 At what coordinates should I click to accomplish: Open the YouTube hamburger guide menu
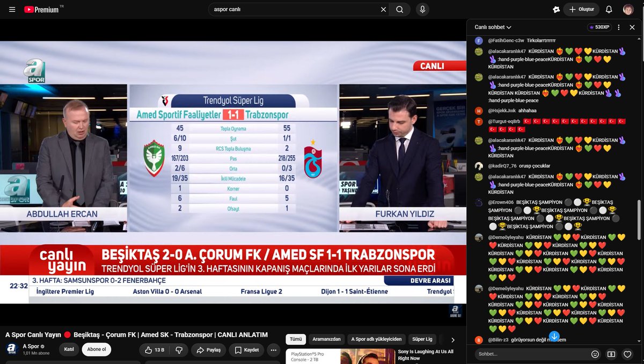(x=12, y=10)
